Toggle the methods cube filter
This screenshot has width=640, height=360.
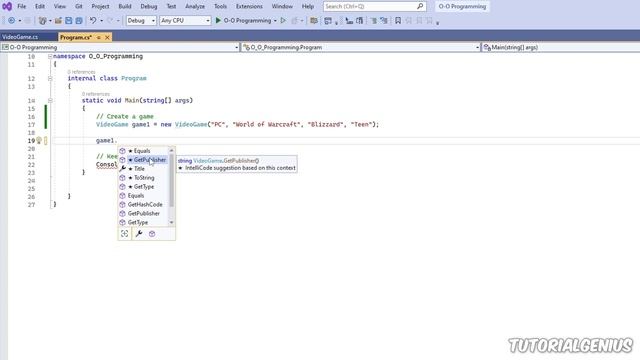click(152, 233)
